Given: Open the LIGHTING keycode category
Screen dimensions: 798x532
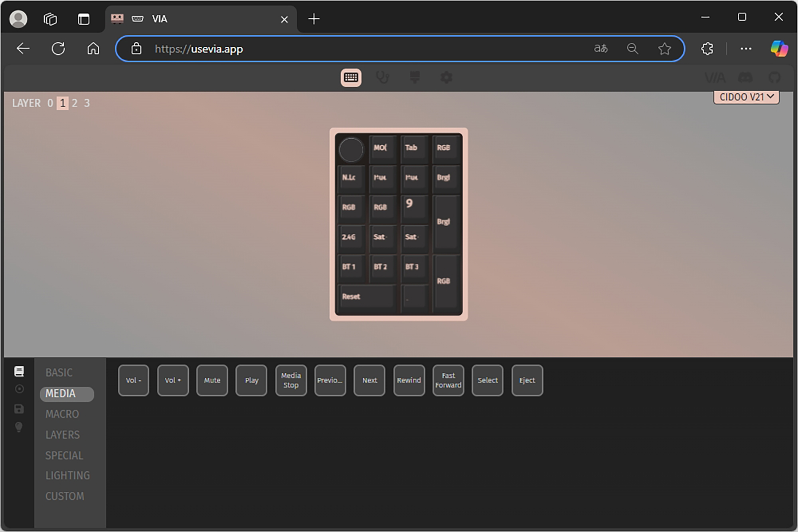Looking at the screenshot, I should [x=67, y=475].
